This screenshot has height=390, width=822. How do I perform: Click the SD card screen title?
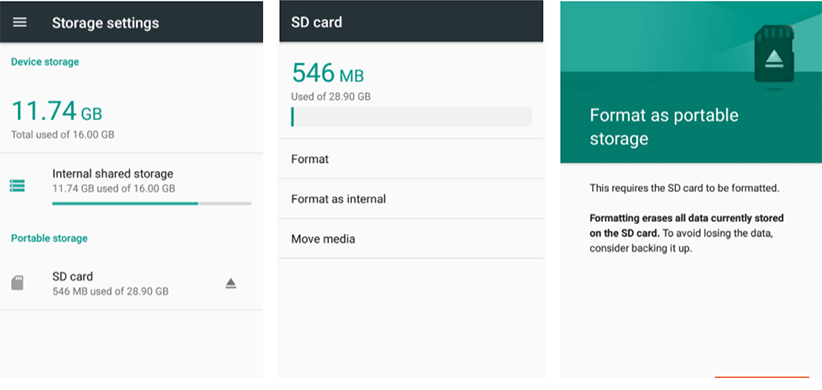tap(316, 22)
